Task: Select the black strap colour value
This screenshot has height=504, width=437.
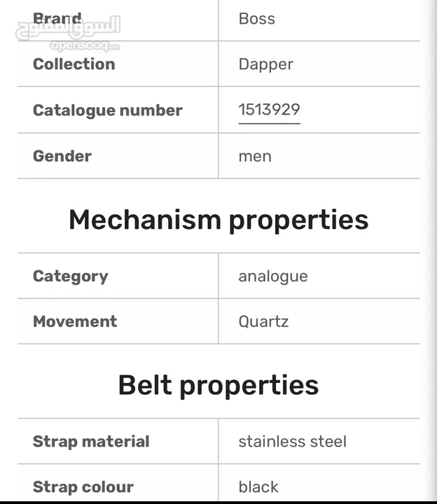Action: [258, 486]
